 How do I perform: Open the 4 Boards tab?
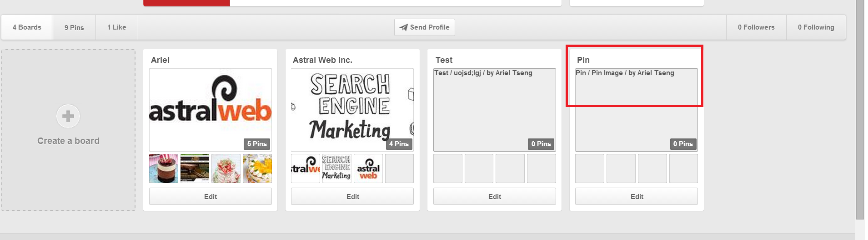27,27
